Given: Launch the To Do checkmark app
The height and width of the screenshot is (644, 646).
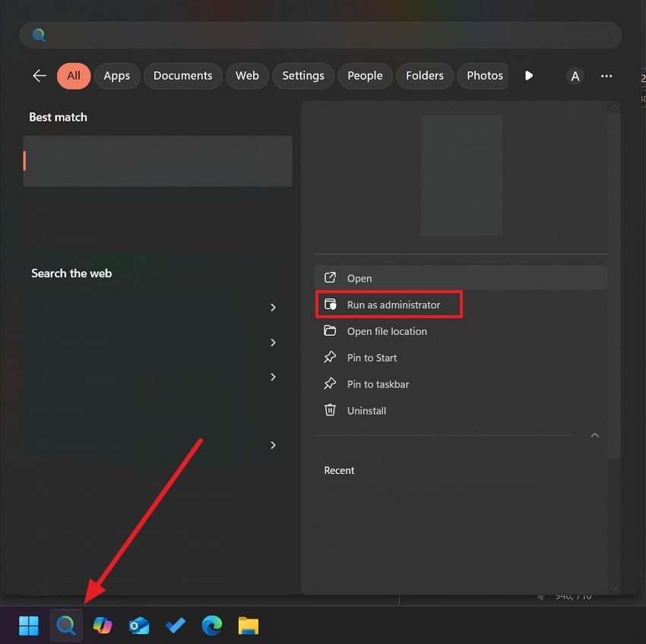Looking at the screenshot, I should point(176,626).
